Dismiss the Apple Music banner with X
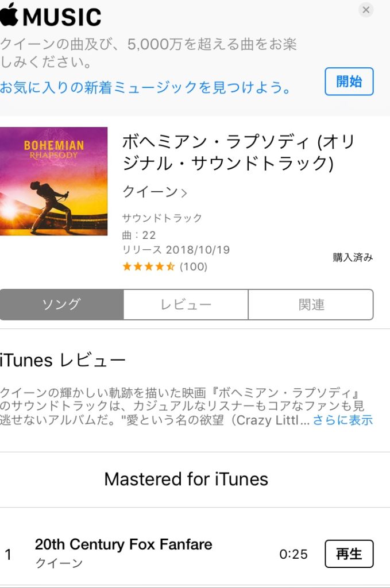This screenshot has height=588, width=390. coord(366,10)
